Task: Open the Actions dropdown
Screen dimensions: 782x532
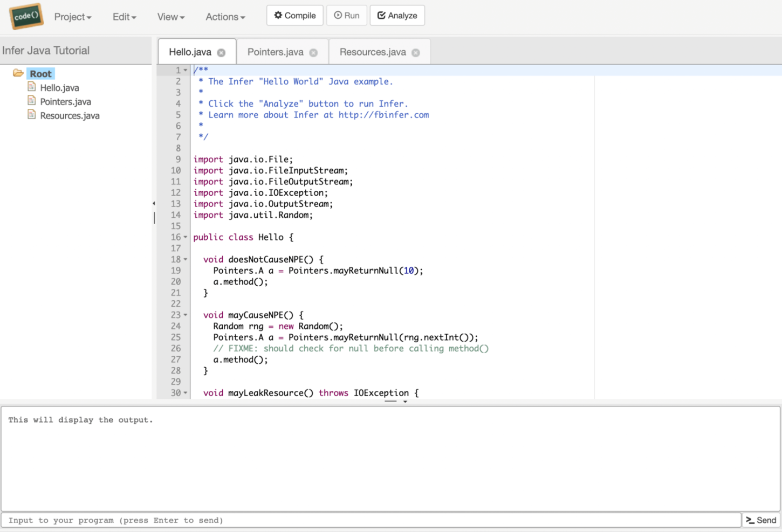Action: tap(225, 17)
